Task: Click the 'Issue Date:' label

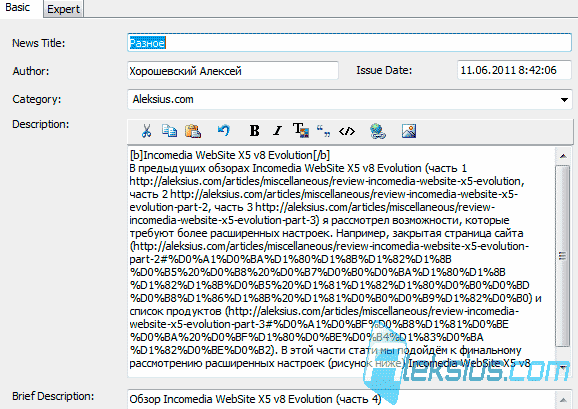Action: click(384, 70)
